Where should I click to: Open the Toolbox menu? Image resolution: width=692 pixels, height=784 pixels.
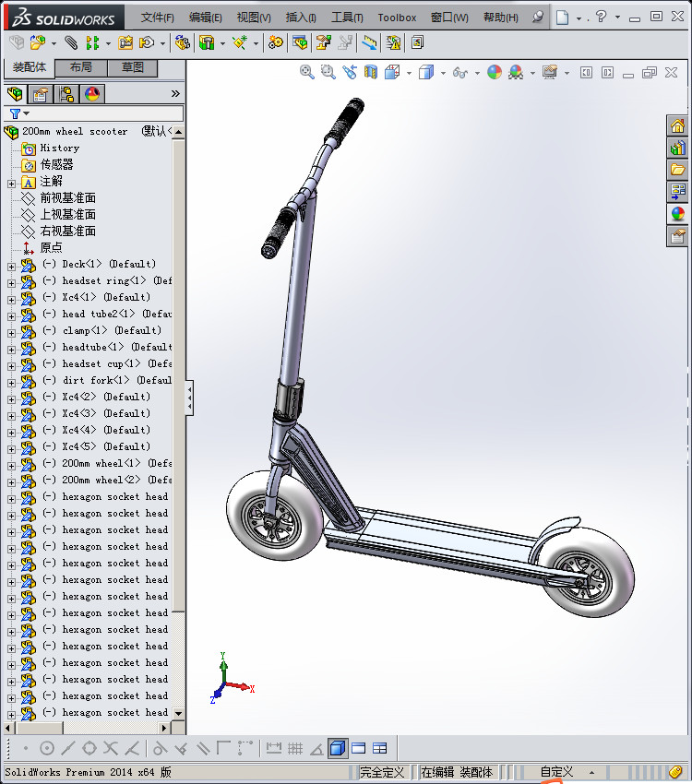[x=397, y=18]
